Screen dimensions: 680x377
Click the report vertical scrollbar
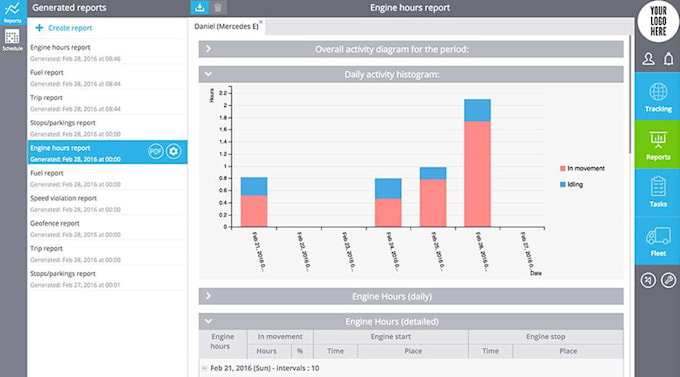631,95
